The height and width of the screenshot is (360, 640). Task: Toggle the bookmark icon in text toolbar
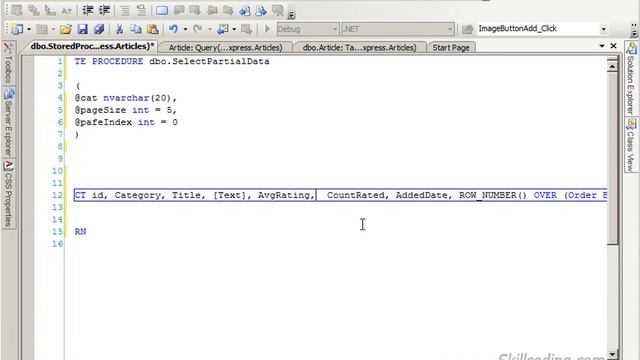point(162,10)
